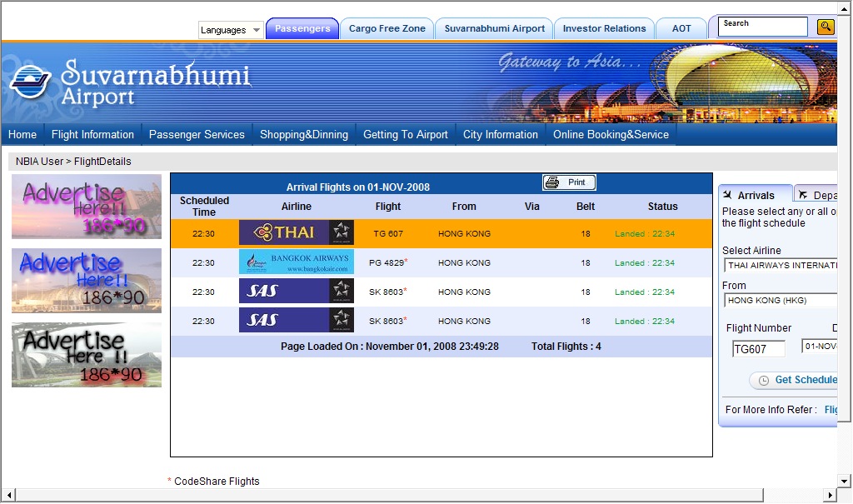The width and height of the screenshot is (853, 504).
Task: Click the CodeShare Flights footnote
Action: pos(213,482)
